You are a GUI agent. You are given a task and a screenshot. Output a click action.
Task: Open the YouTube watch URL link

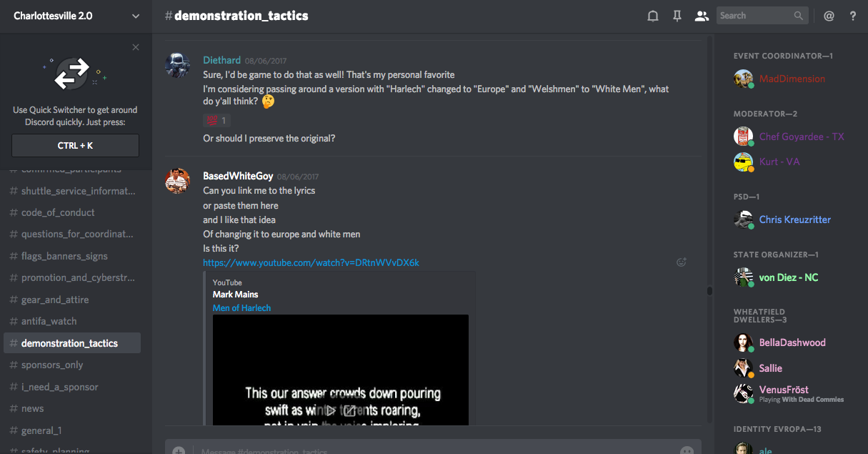tap(311, 262)
